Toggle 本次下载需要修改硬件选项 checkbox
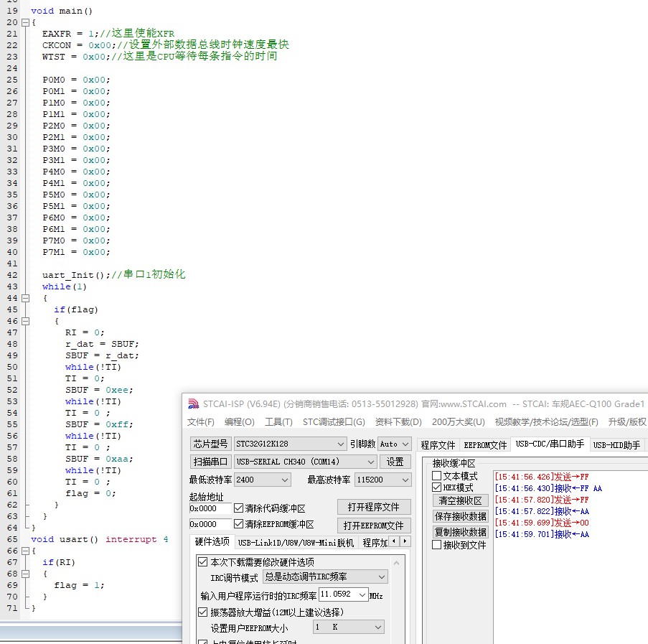The height and width of the screenshot is (644, 648). [x=202, y=561]
